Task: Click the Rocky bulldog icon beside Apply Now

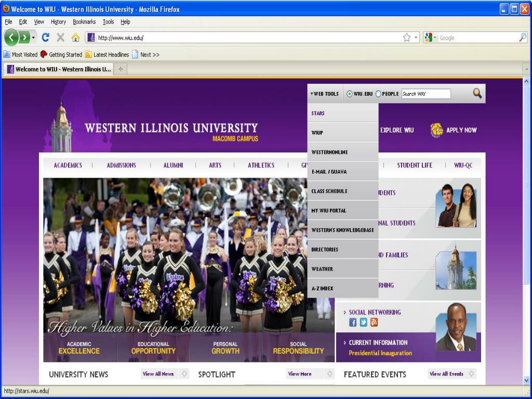Action: 436,130
